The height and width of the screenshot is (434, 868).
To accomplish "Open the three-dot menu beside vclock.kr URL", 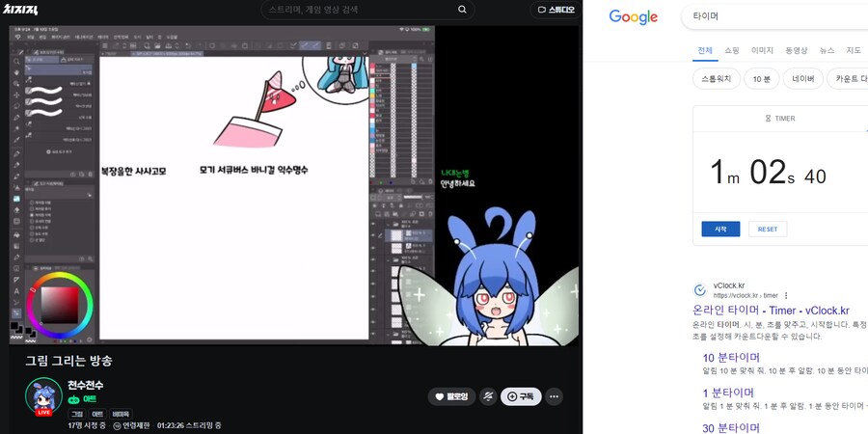I will pyautogui.click(x=786, y=296).
